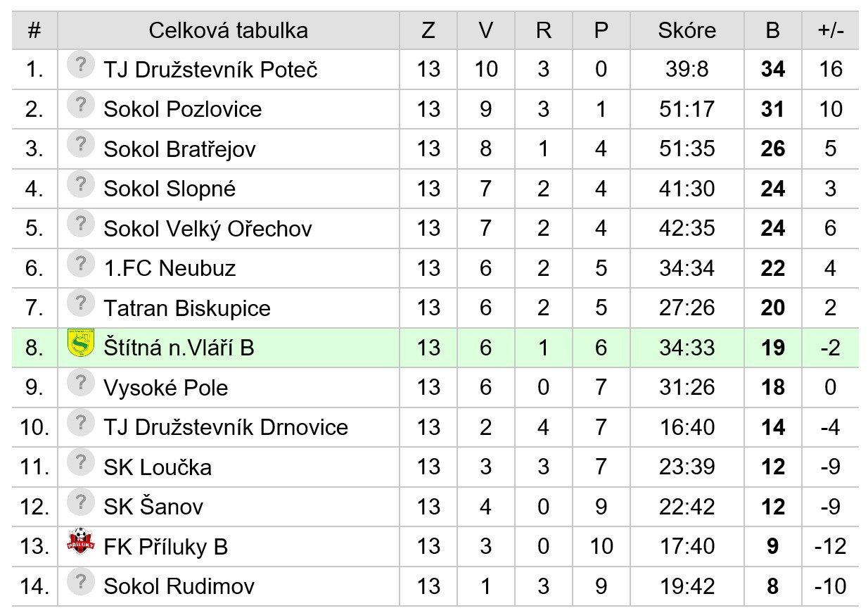The image size is (868, 613).
Task: Click placeholder icon next to 1.FC Neubuz
Action: [81, 265]
